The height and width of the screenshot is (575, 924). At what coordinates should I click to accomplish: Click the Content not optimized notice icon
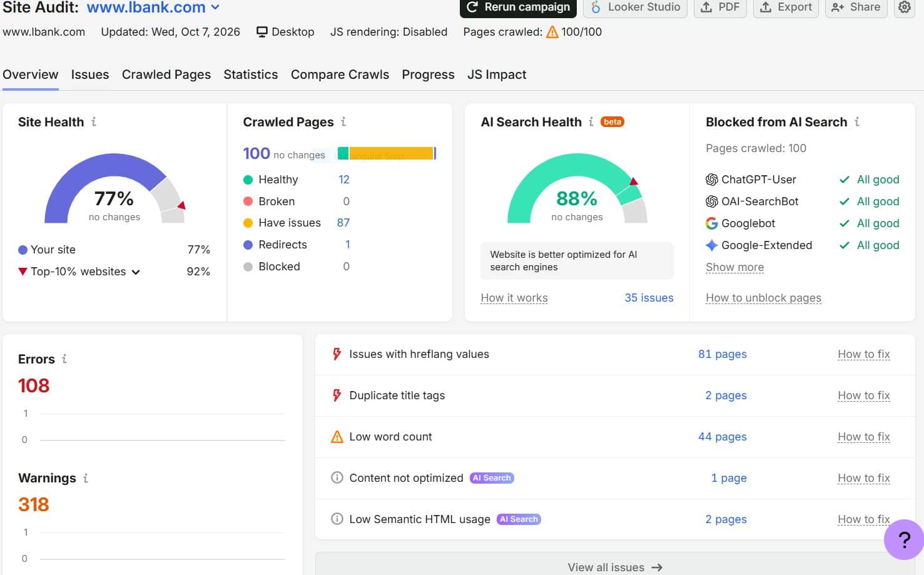point(337,478)
